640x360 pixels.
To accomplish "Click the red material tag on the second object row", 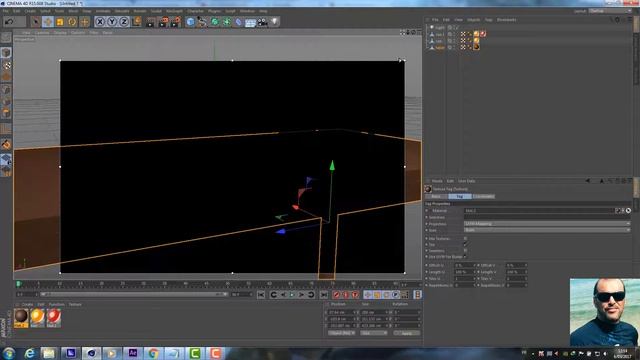I will (483, 34).
